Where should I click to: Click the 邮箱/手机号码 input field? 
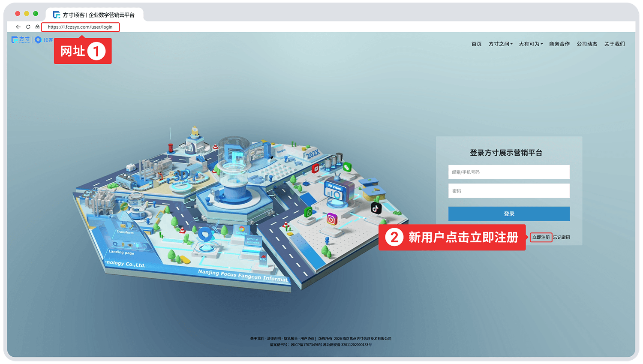click(x=509, y=172)
